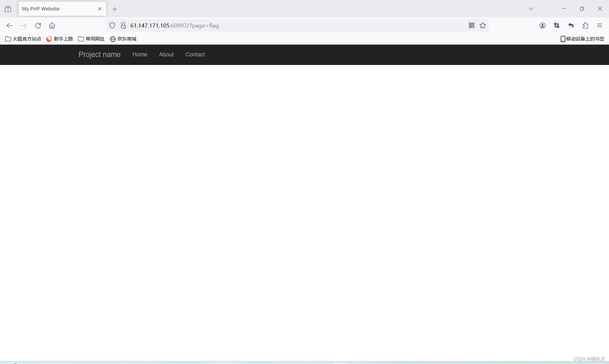The height and width of the screenshot is (364, 609).
Task: Bookmark this page with the star
Action: (483, 26)
